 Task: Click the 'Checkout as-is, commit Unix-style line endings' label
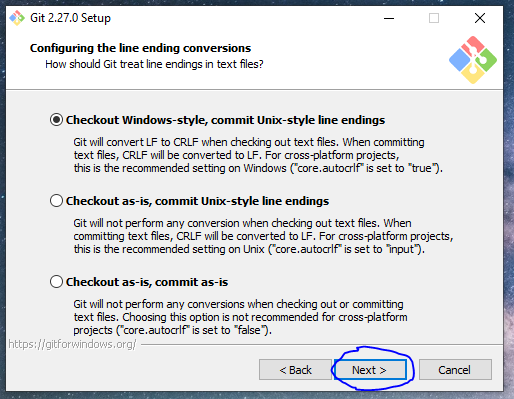(x=197, y=201)
